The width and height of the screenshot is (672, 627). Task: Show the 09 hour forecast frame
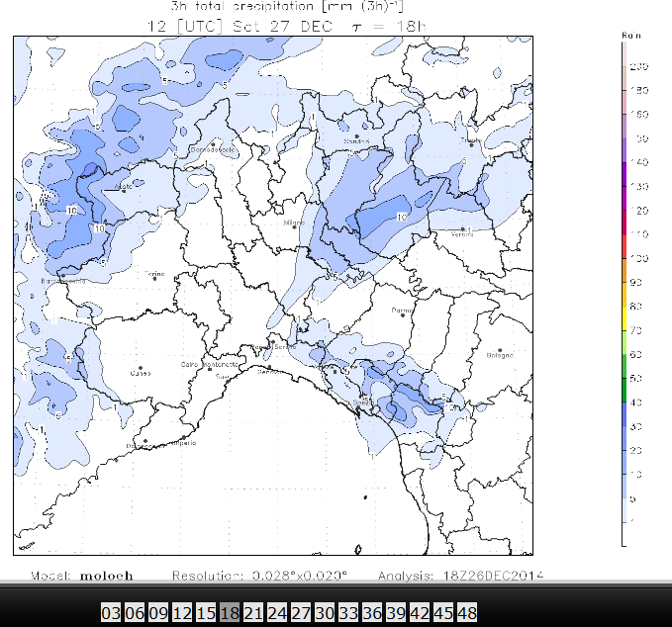[x=158, y=613]
